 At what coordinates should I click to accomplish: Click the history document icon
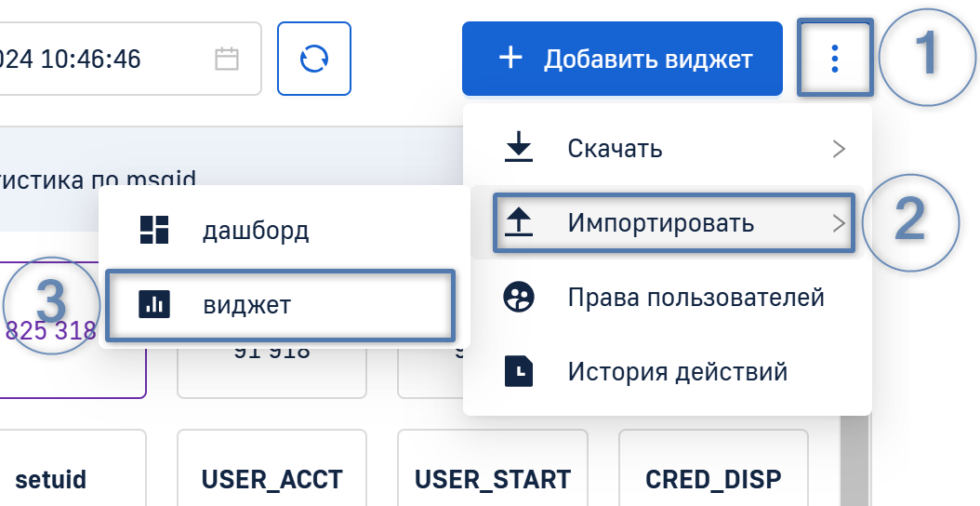coord(519,372)
